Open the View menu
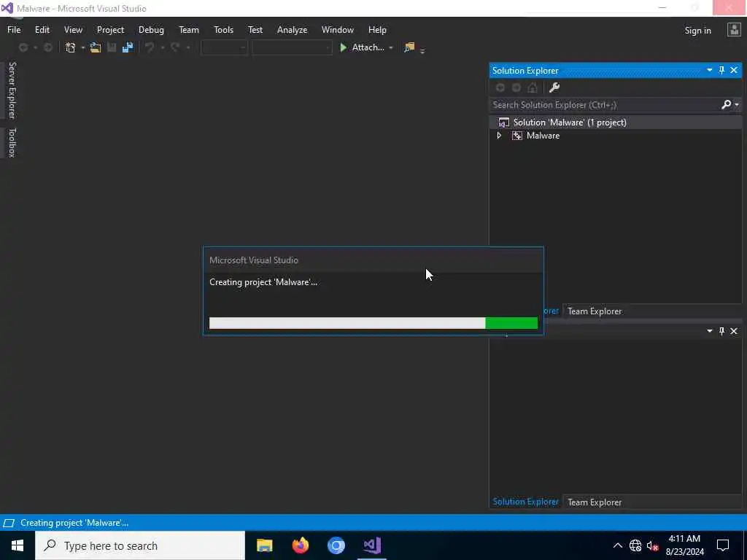Viewport: 747px width, 560px height. (x=73, y=29)
